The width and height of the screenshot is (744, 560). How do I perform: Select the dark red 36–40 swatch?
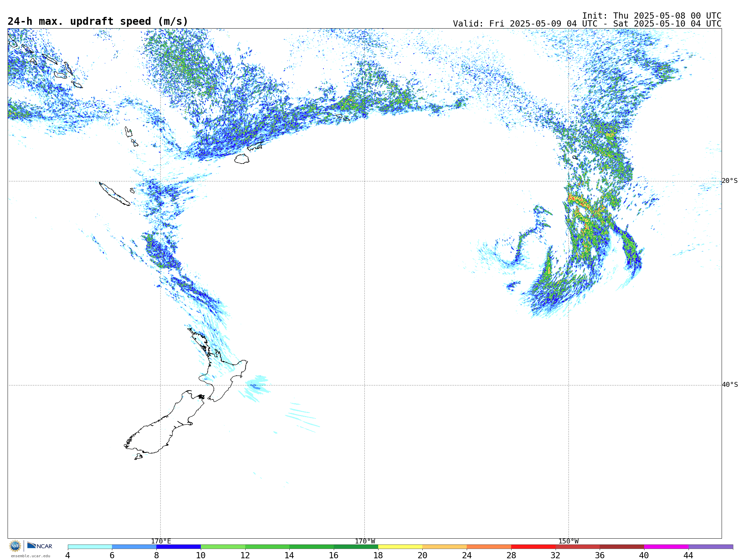pyautogui.click(x=622, y=547)
